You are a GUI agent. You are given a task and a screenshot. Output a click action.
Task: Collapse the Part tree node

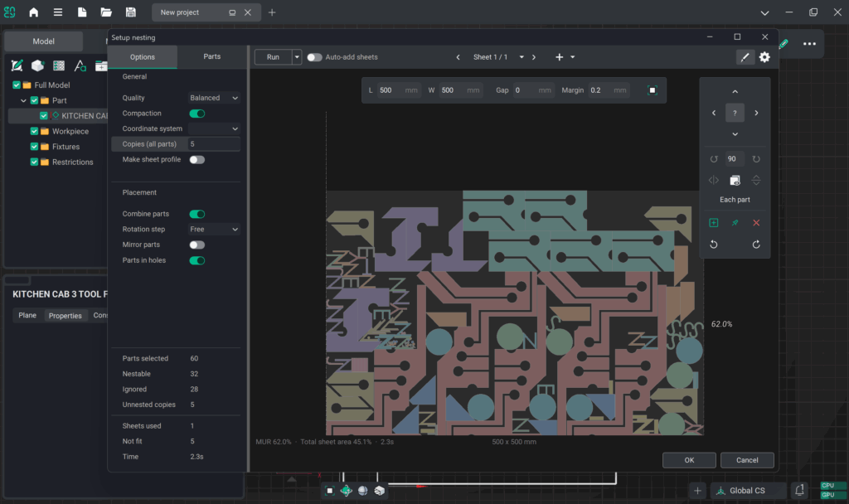[x=23, y=100]
